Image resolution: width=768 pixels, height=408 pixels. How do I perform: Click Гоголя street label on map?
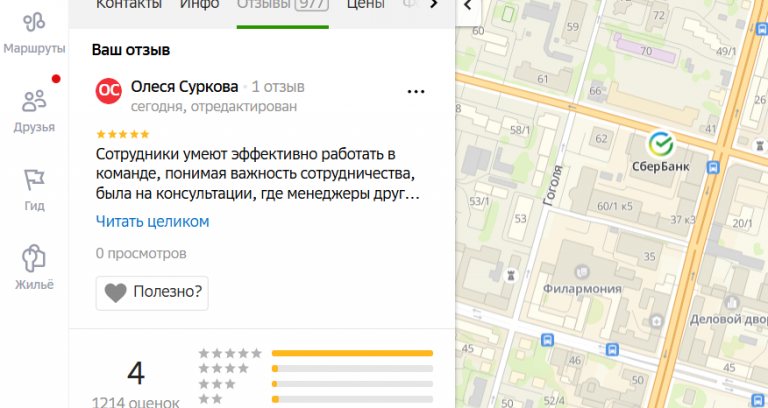[x=552, y=185]
